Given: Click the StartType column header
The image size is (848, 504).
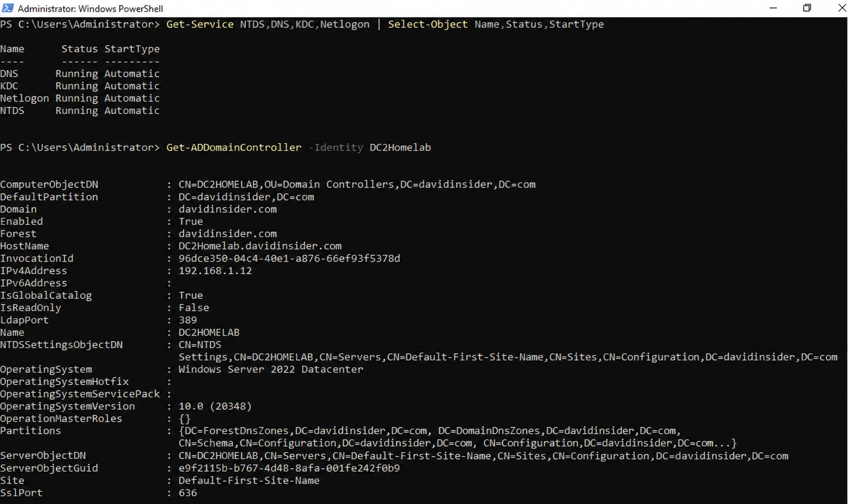Looking at the screenshot, I should [132, 50].
